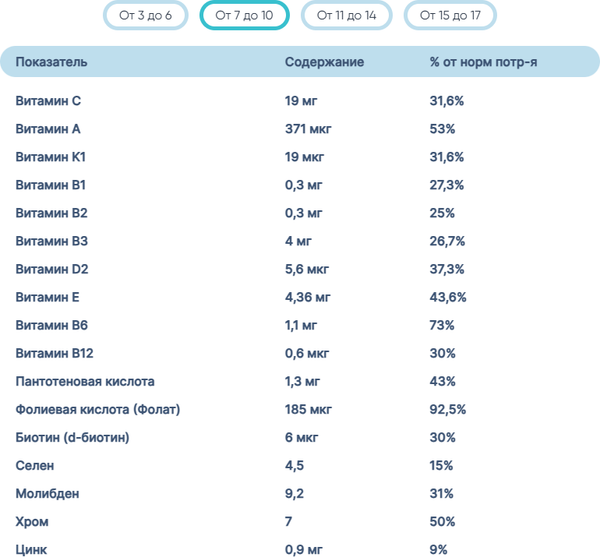Screen dimensions: 600x557
Task: Switch to the "От 7 до 10" tab
Action: pyautogui.click(x=245, y=16)
